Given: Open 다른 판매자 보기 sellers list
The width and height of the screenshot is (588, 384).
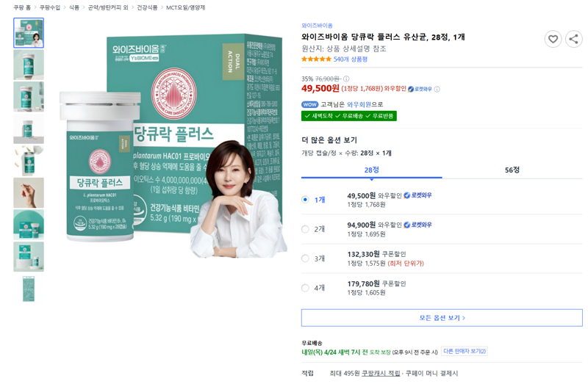Looking at the screenshot, I should point(465,352).
